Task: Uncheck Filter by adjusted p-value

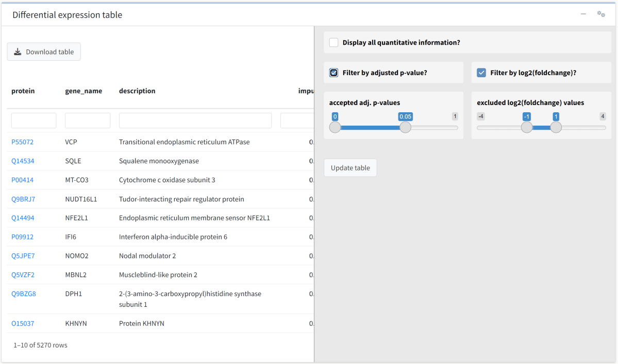Action: (334, 73)
